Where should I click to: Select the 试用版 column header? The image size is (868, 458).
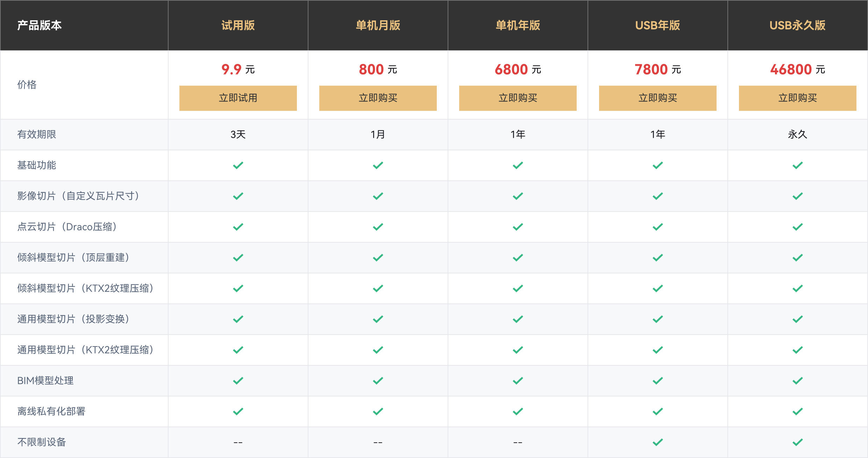pos(238,26)
